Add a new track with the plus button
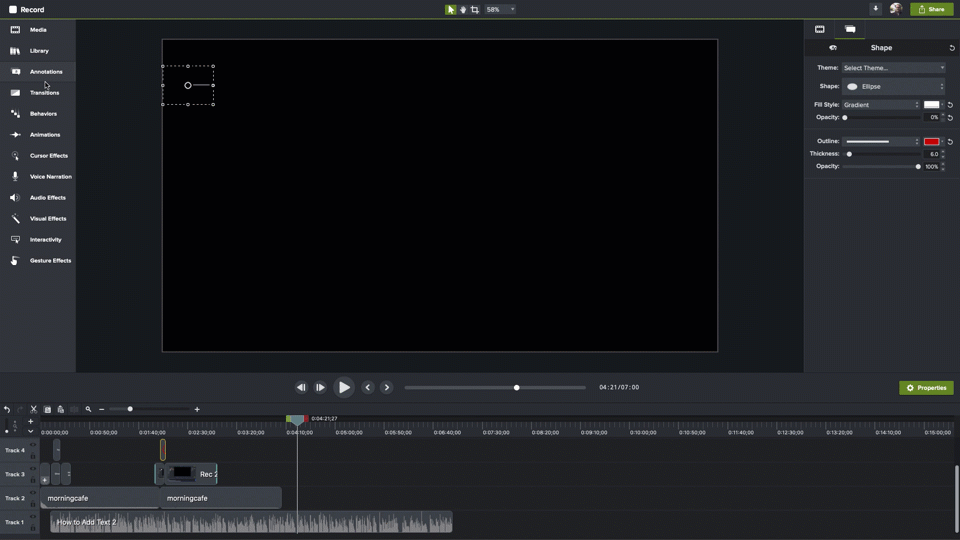The image size is (960, 540). click(x=31, y=421)
